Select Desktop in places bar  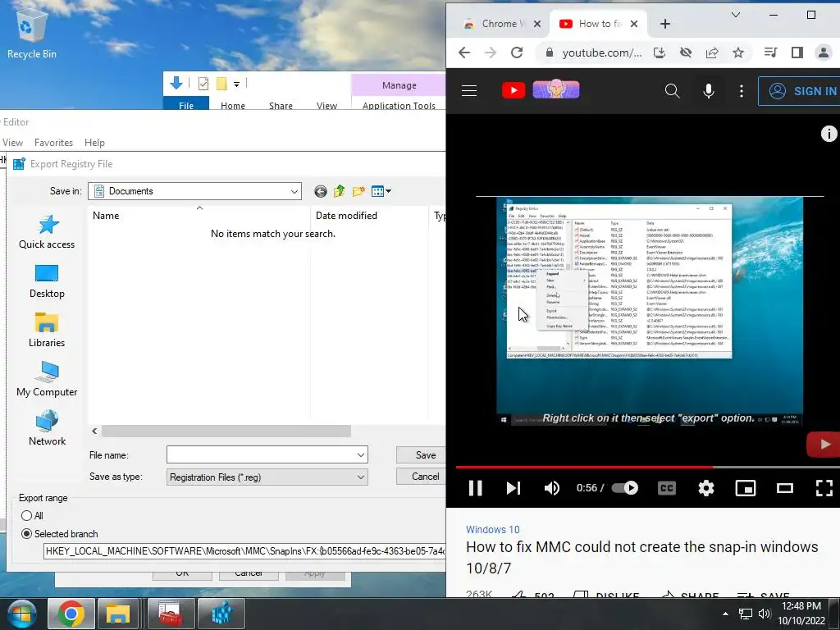(x=47, y=281)
